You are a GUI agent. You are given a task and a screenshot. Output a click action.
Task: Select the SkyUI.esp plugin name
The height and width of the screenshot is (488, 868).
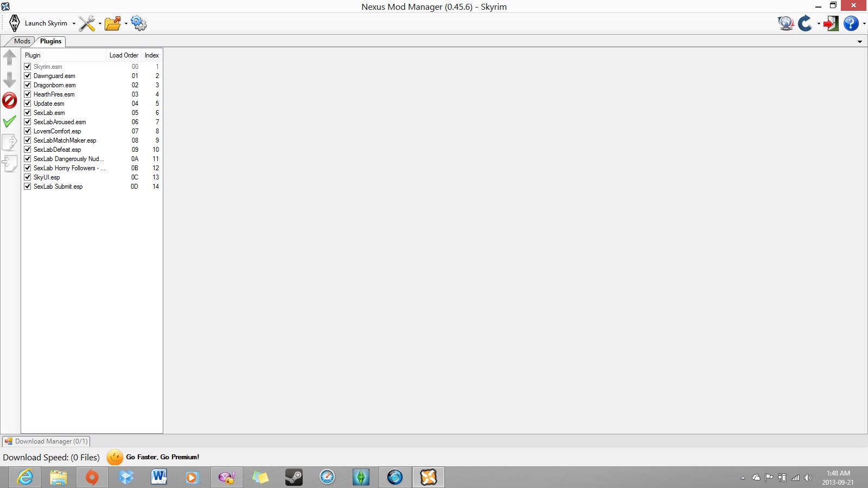(x=47, y=177)
